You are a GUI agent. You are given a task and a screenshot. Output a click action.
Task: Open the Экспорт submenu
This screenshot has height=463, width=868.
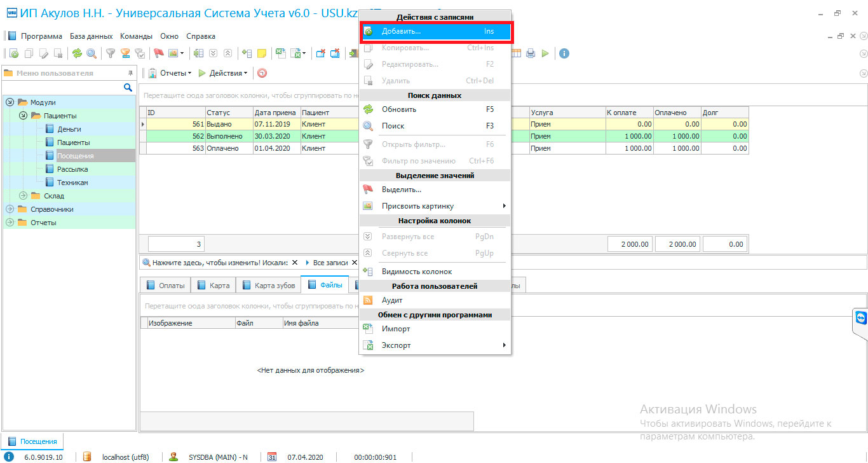pyautogui.click(x=435, y=345)
